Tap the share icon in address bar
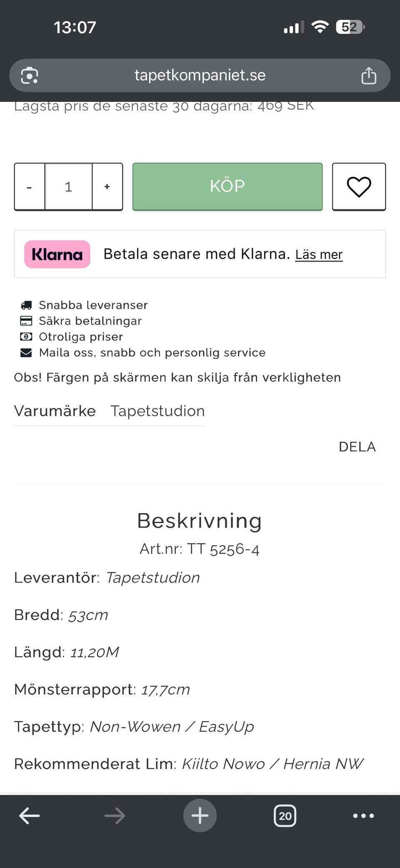Screen dimensions: 400x868 [x=368, y=75]
